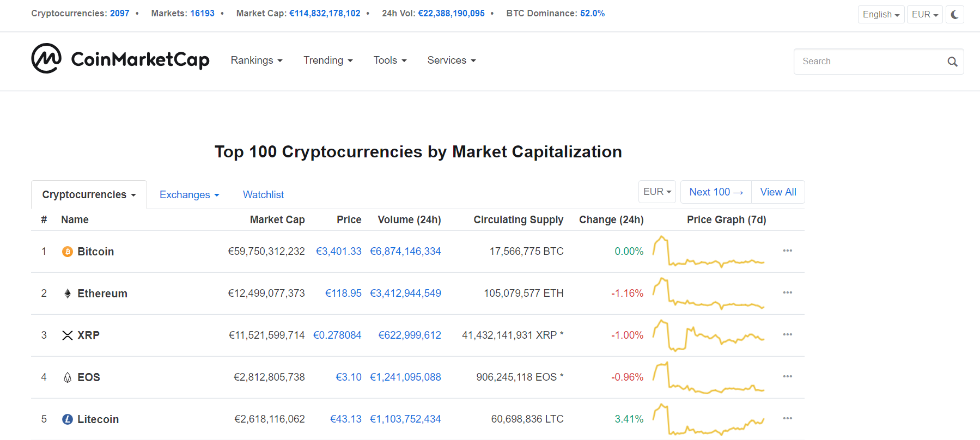Focus the Search input field
The width and height of the screenshot is (980, 440).
[x=869, y=62]
